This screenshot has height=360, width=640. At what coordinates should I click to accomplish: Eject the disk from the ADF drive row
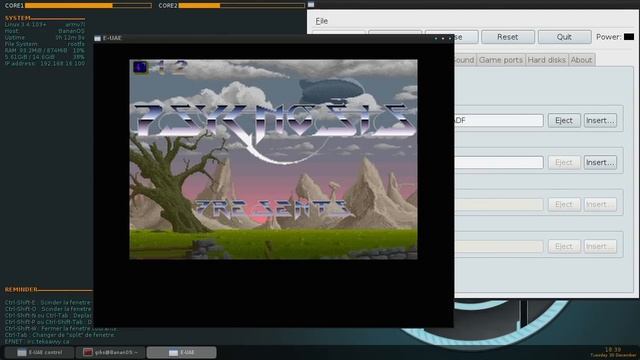(x=564, y=120)
